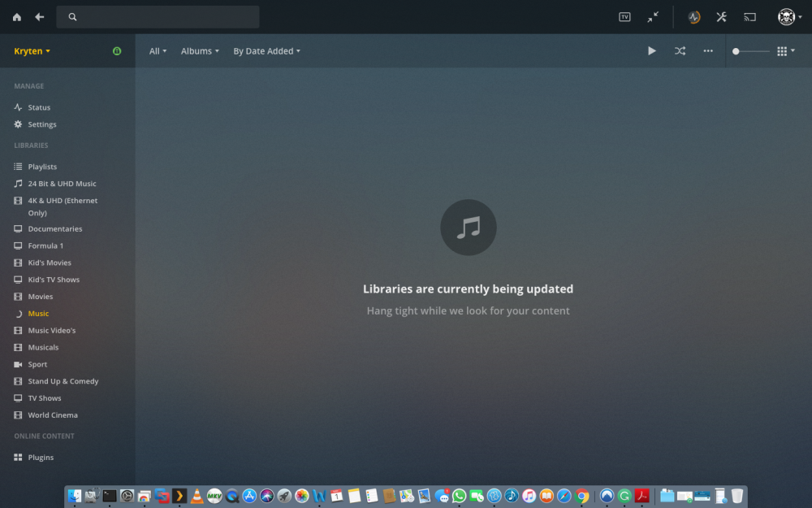Open the account avatar dropdown
Image resolution: width=812 pixels, height=508 pixels.
(x=790, y=17)
